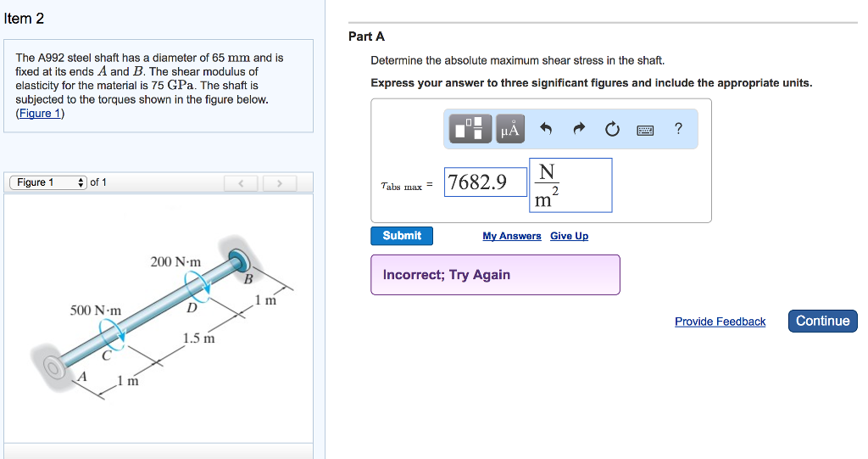This screenshot has width=868, height=459.
Task: Open the Figure 1 selector dropdown
Action: point(48,182)
